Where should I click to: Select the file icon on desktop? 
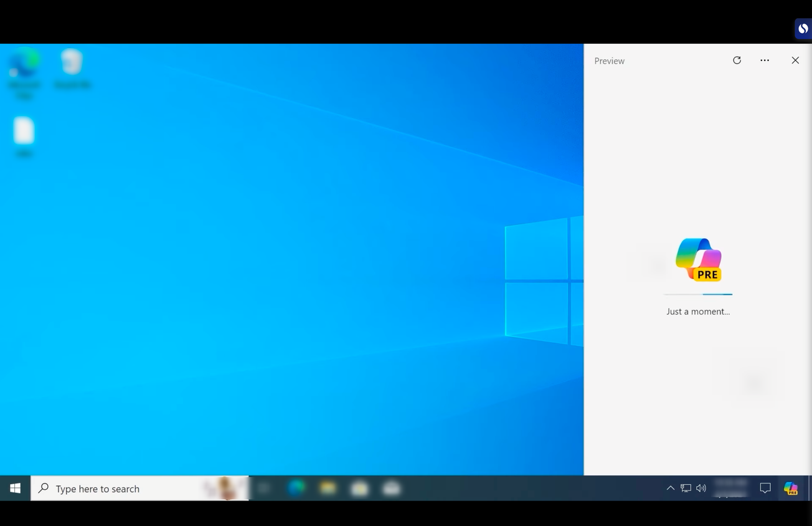[x=24, y=137]
